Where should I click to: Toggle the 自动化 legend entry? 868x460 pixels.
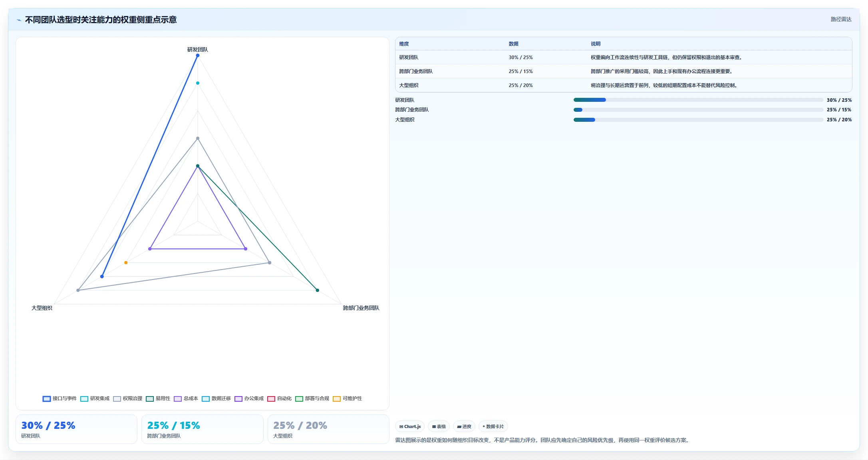pyautogui.click(x=279, y=399)
